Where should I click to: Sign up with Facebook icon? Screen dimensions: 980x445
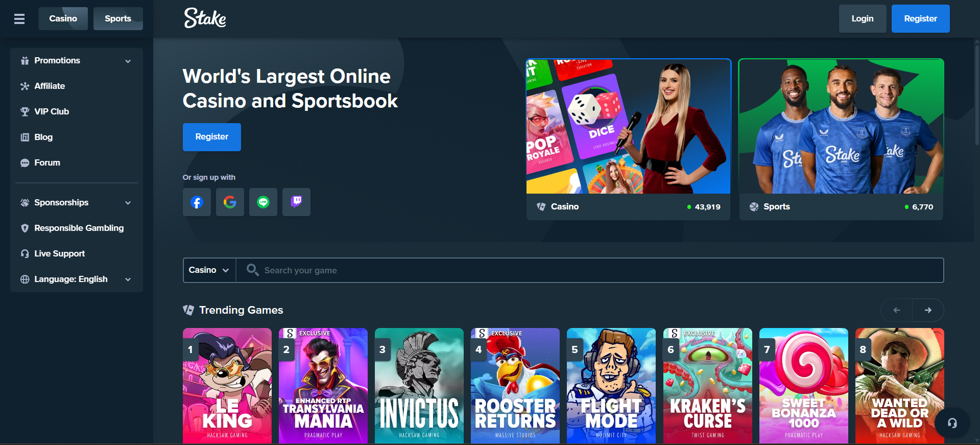[197, 202]
